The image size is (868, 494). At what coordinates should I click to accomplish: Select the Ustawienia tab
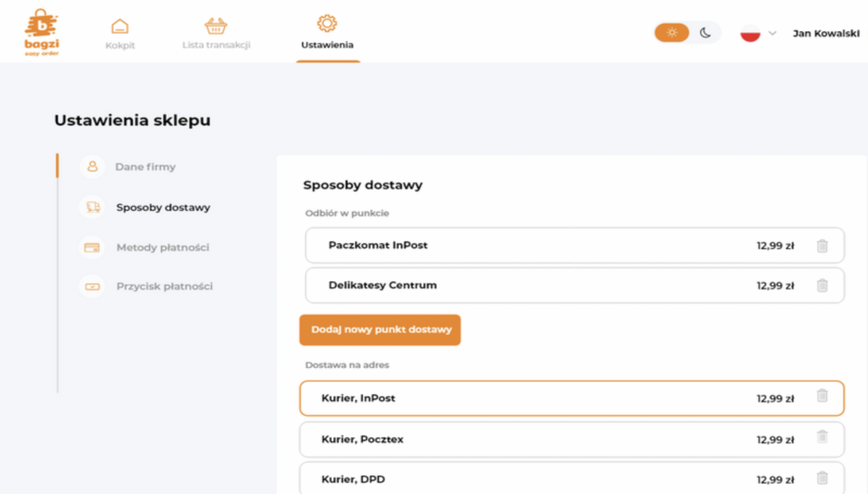[x=327, y=33]
